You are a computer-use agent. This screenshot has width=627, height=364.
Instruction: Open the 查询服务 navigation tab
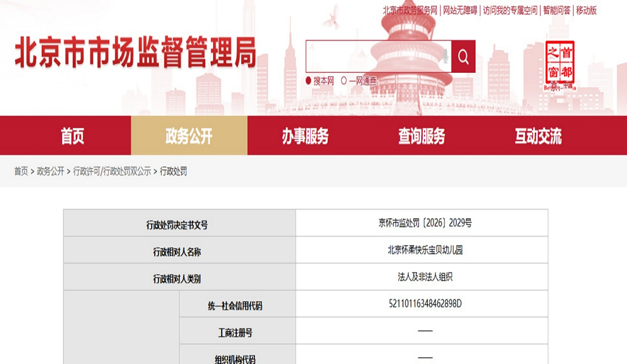point(422,136)
